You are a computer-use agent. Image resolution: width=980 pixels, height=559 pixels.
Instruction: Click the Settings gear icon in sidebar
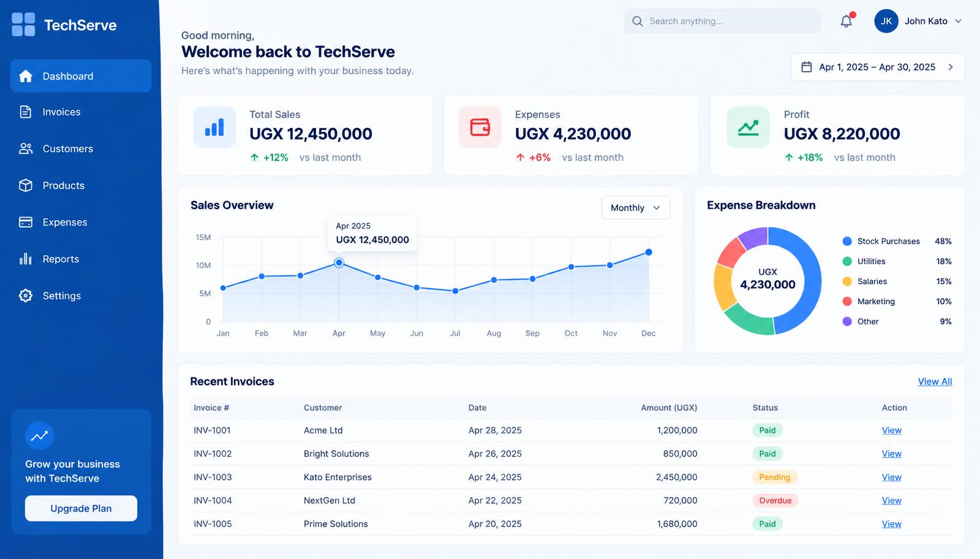point(26,295)
